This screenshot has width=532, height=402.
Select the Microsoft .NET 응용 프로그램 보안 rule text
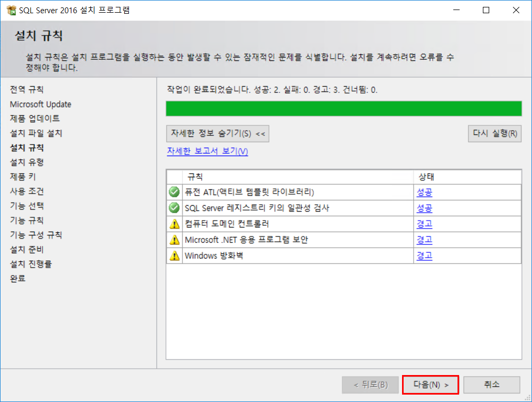246,240
